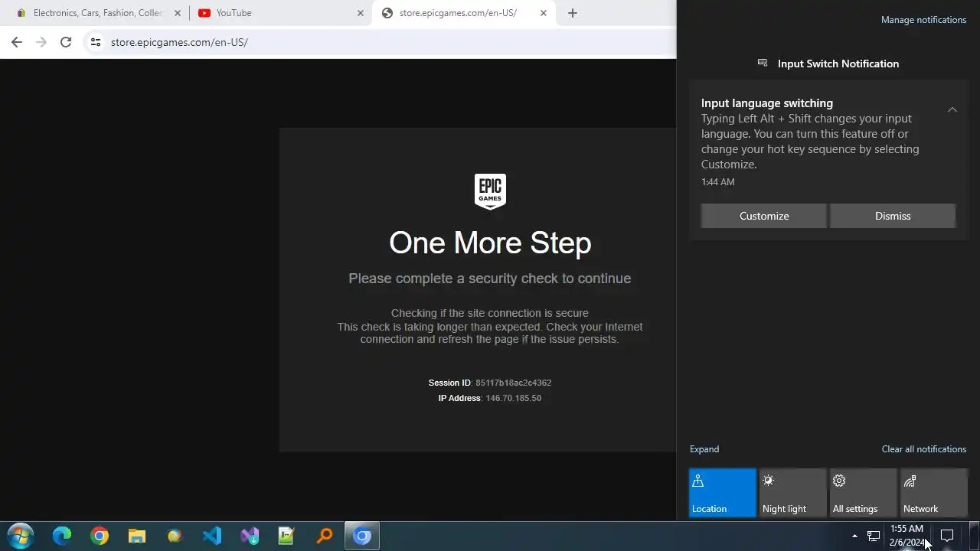Click the network status tray icon
The width and height of the screenshot is (980, 551).
(874, 536)
